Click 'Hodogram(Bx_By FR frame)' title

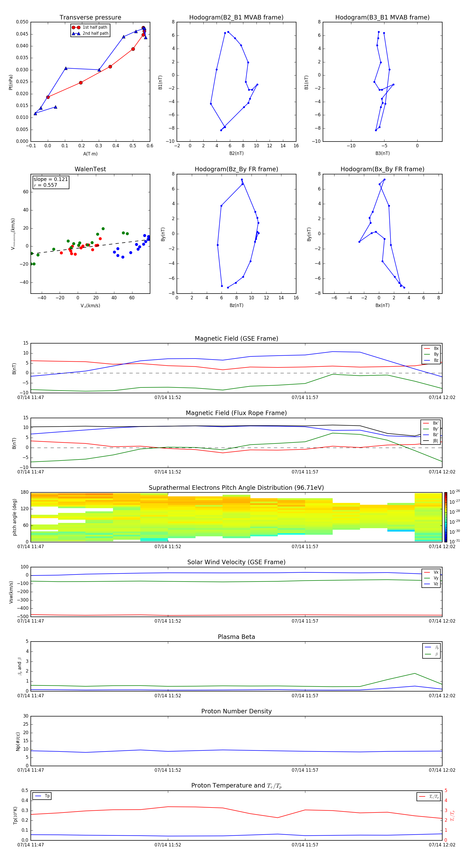click(x=382, y=169)
